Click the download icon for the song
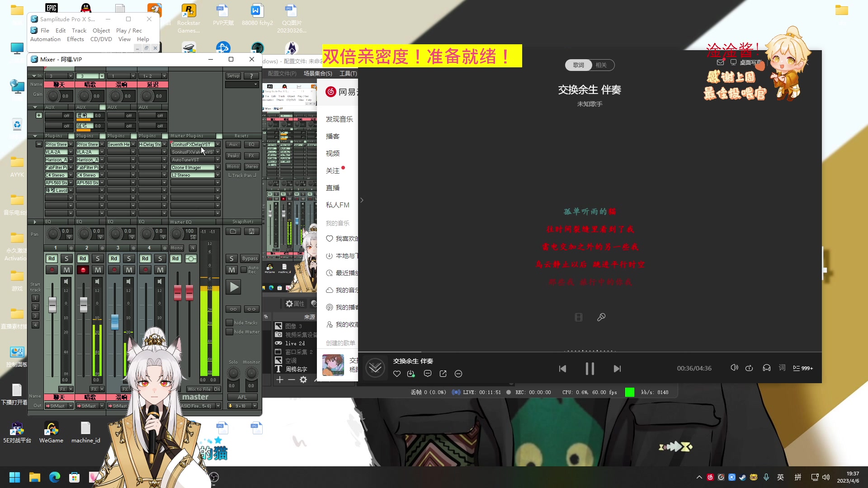868x488 pixels. [x=411, y=374]
